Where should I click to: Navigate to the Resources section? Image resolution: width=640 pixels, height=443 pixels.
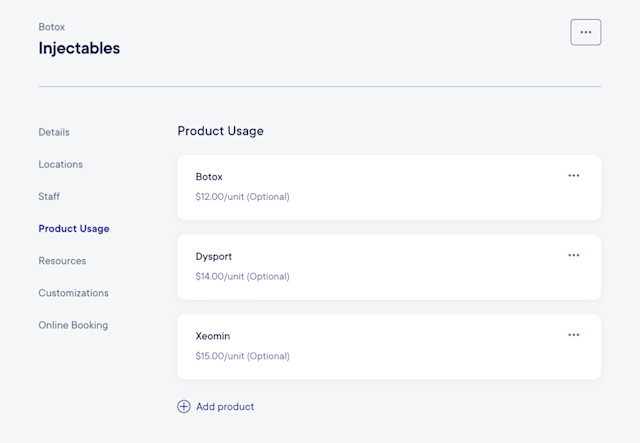coord(62,261)
